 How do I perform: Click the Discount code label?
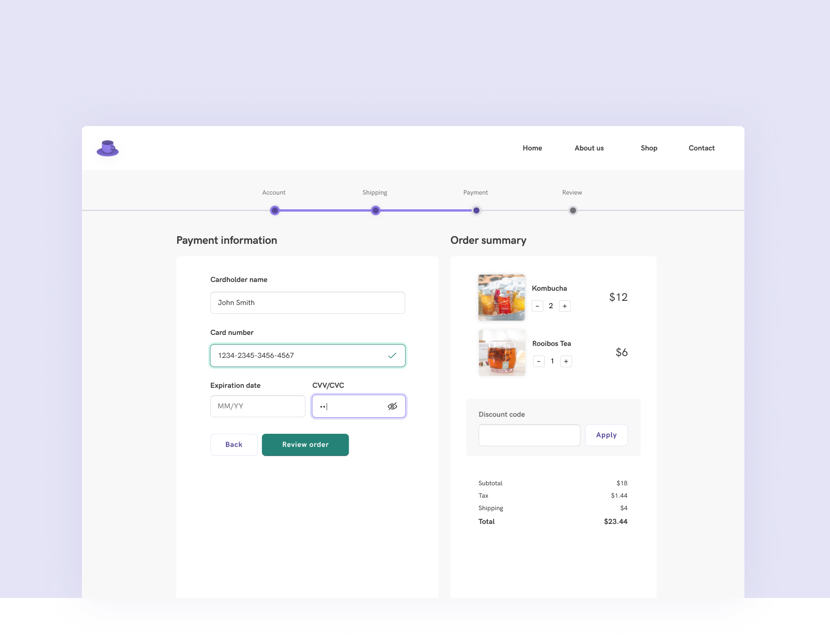tap(501, 414)
